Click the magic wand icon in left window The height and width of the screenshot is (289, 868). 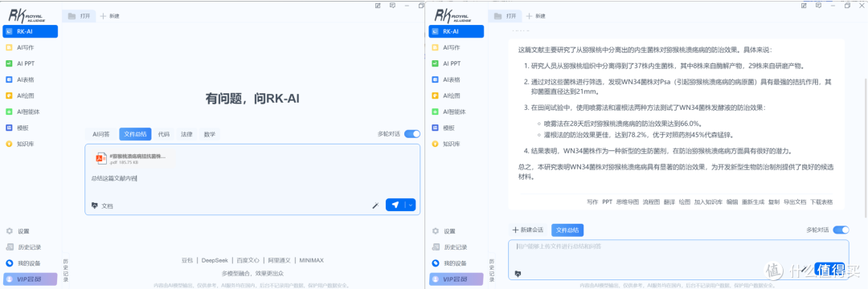(375, 206)
